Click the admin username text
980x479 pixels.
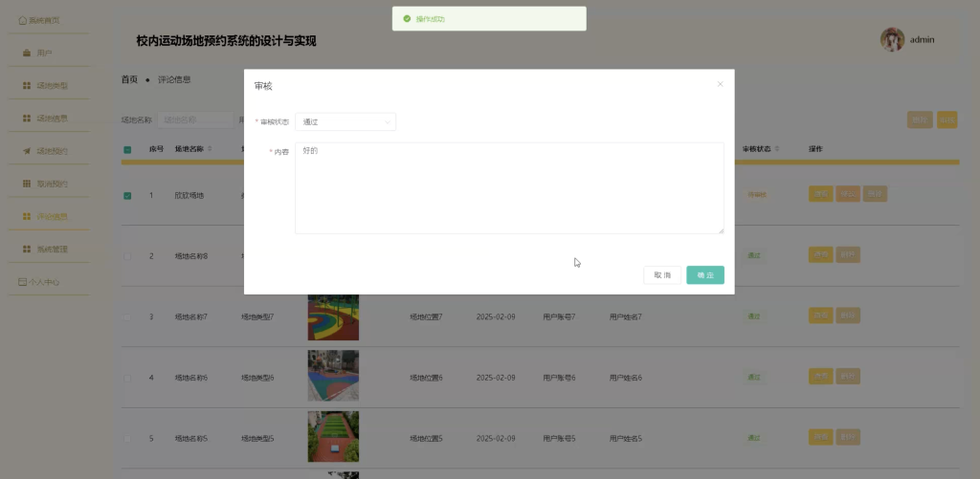(x=922, y=39)
